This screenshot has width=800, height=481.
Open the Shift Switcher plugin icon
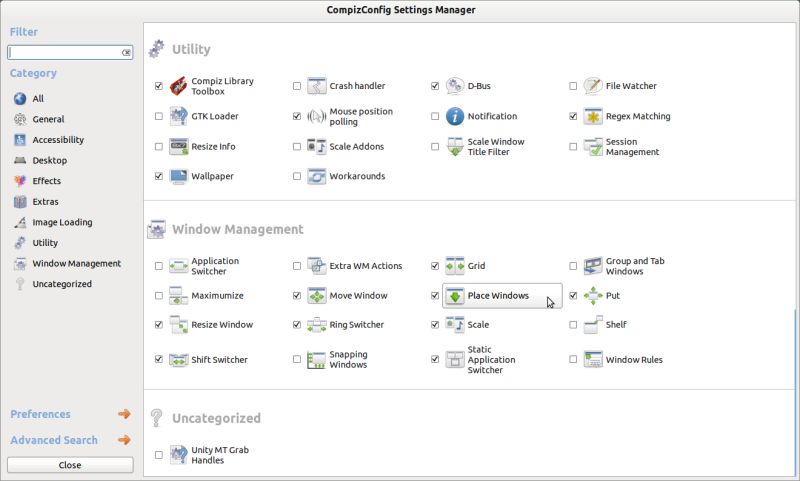pos(179,360)
